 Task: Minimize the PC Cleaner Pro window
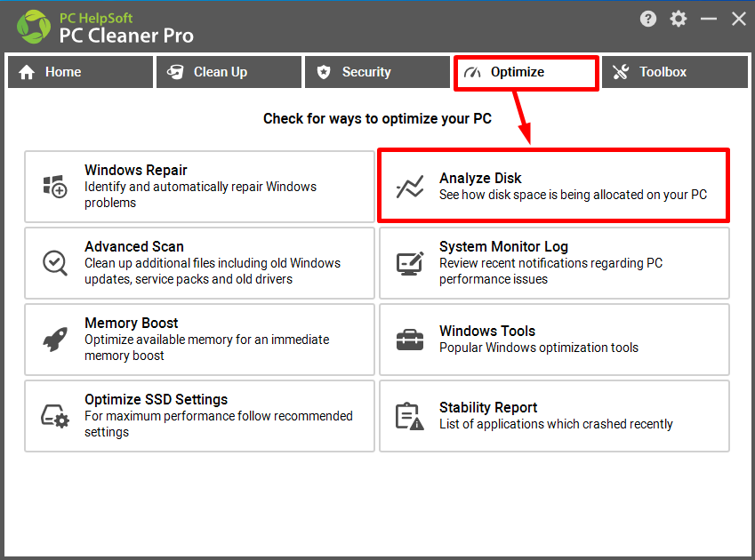coord(708,19)
